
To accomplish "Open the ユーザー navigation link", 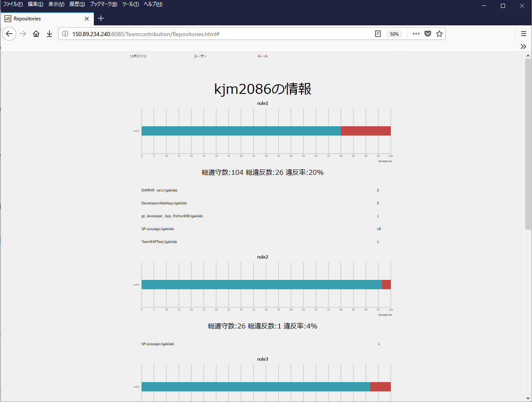I will point(200,56).
